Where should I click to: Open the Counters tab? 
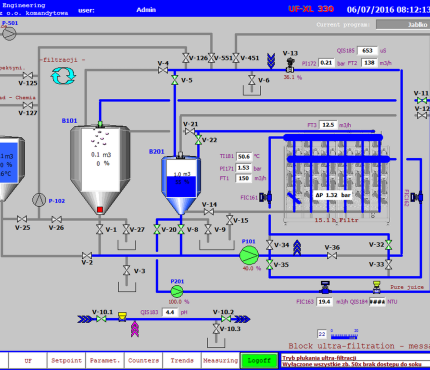click(143, 360)
